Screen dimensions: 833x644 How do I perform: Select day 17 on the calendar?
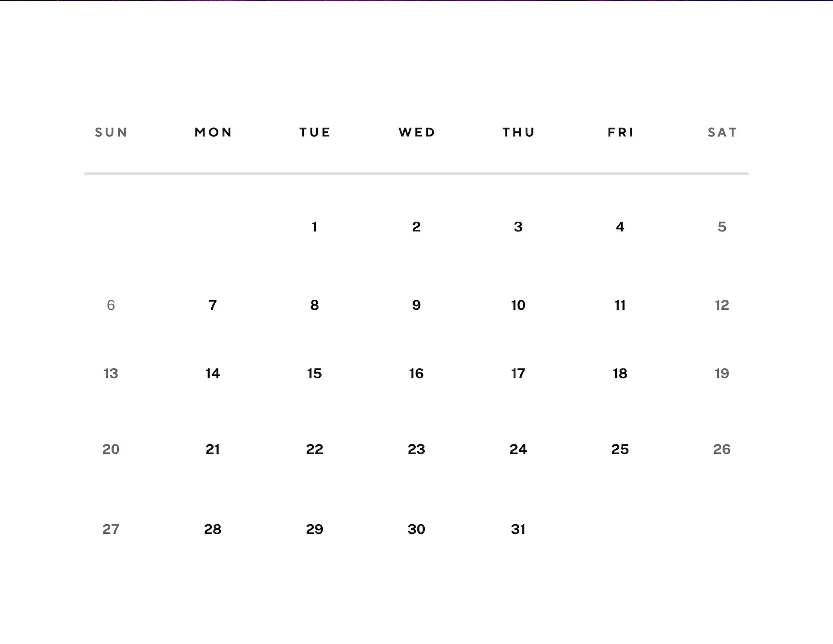[518, 373]
